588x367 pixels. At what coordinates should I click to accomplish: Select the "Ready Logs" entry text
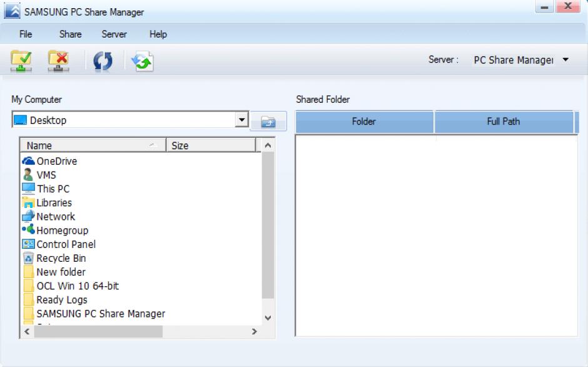tap(62, 300)
